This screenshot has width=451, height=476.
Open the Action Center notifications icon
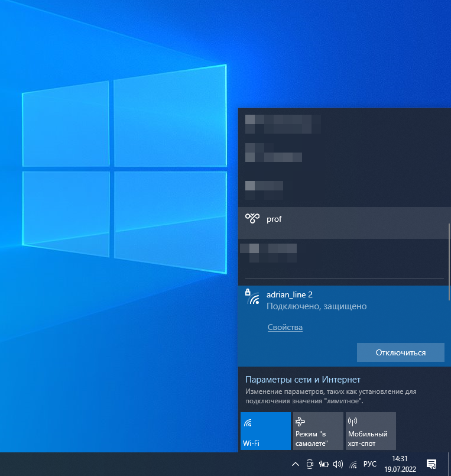(x=431, y=464)
